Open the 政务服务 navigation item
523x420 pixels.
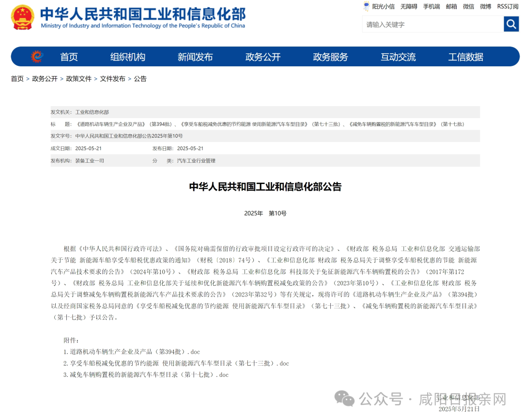tap(331, 57)
